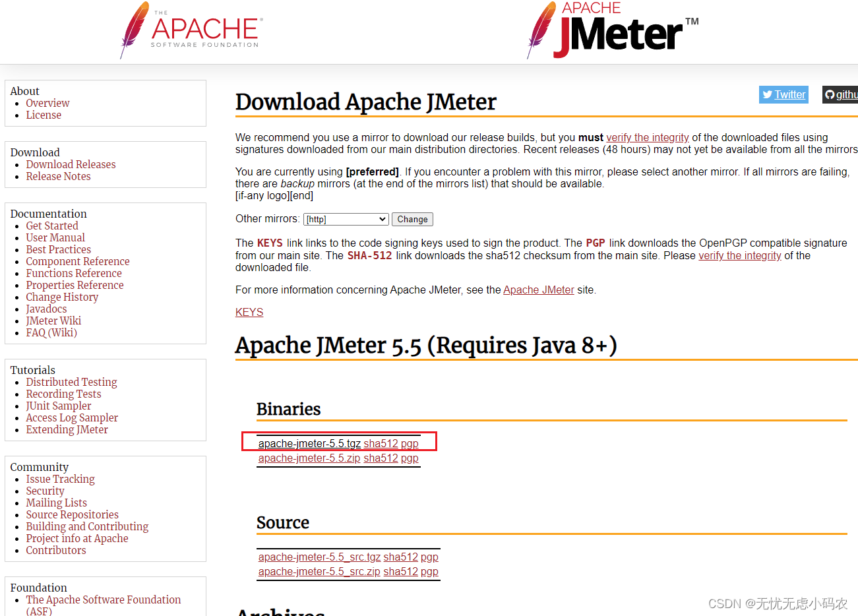Open Building and Contributing page
Screen dimensions: 858x616
(x=87, y=526)
